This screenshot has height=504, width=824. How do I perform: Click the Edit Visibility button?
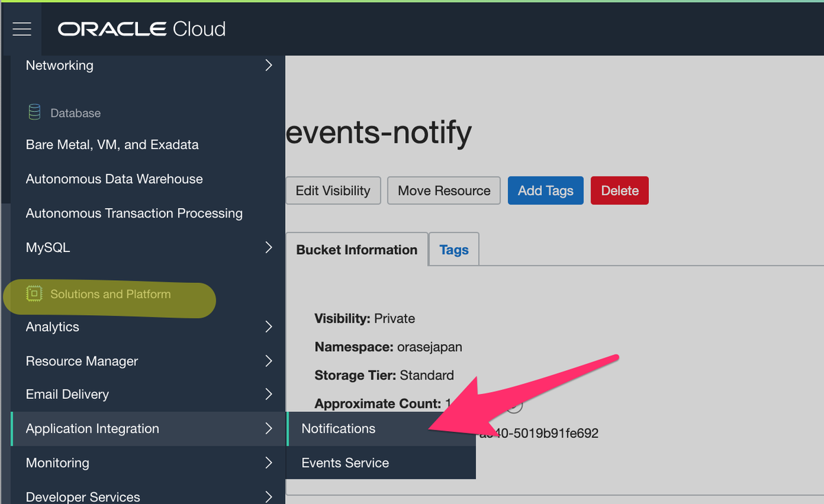[333, 191]
